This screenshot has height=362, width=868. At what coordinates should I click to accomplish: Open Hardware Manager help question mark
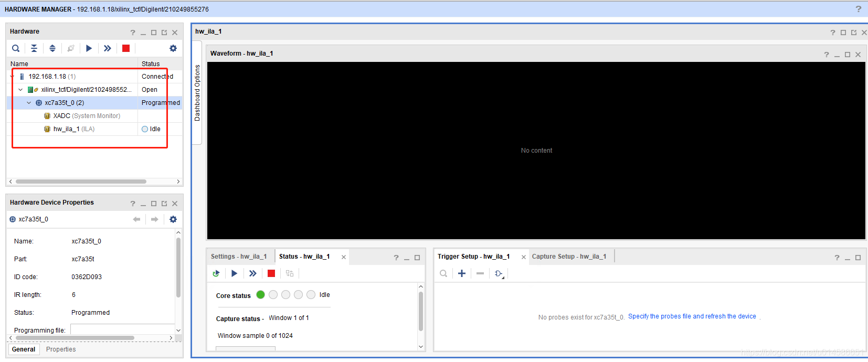tap(859, 9)
